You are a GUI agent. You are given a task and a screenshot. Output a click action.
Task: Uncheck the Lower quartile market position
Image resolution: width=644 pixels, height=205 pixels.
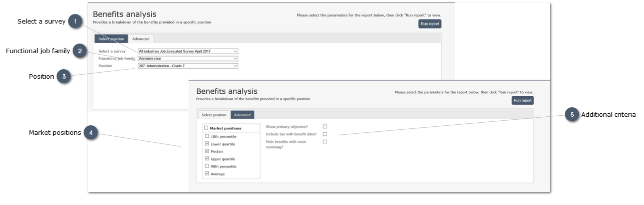[207, 144]
